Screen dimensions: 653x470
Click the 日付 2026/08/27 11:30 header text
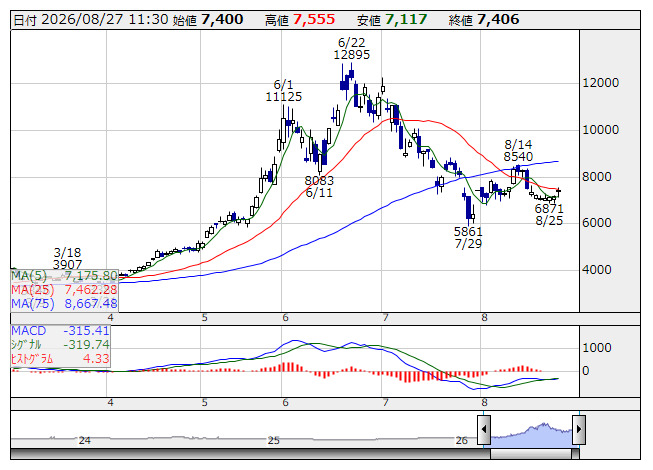(91, 20)
